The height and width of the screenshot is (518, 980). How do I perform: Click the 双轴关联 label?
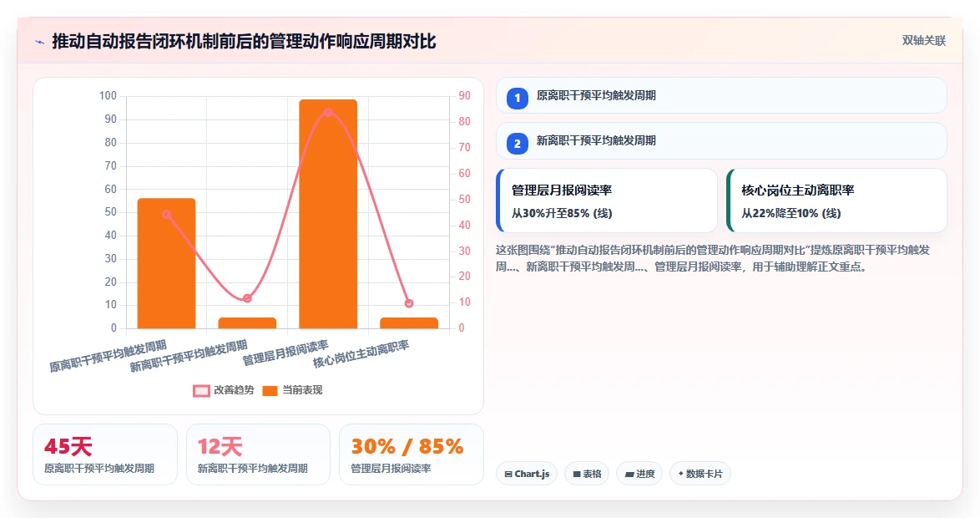click(x=924, y=41)
